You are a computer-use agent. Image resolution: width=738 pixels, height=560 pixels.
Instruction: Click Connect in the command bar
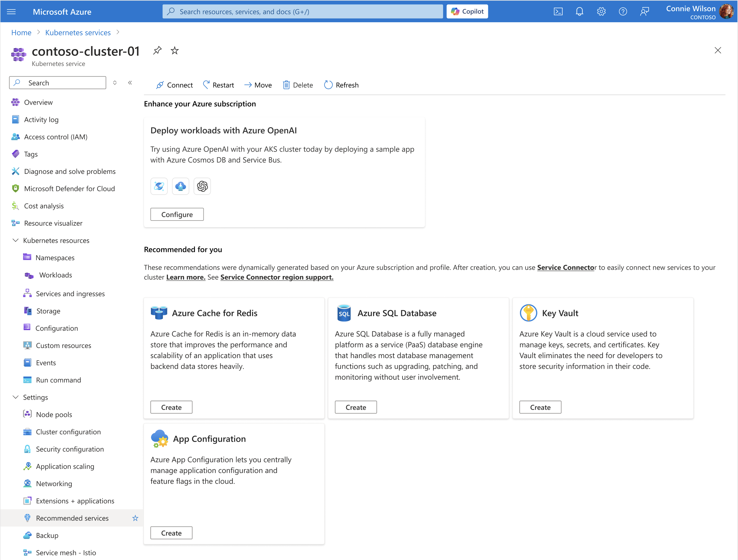174,85
